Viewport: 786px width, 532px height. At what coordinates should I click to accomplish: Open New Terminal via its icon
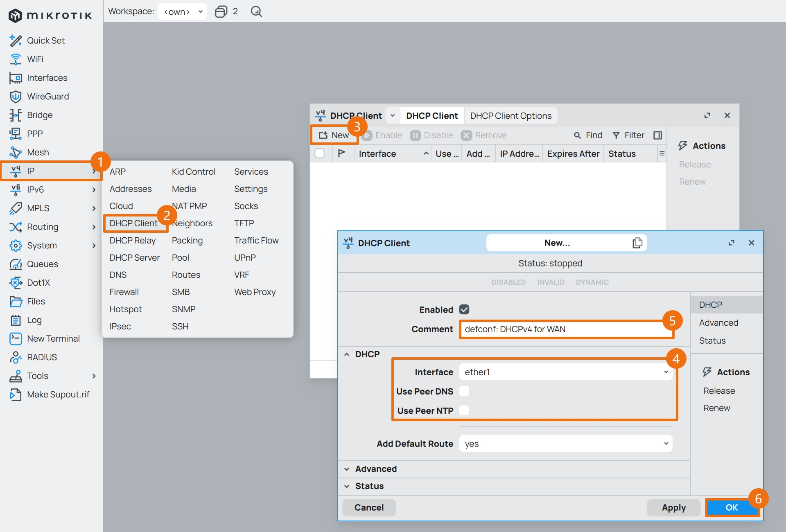pos(16,338)
